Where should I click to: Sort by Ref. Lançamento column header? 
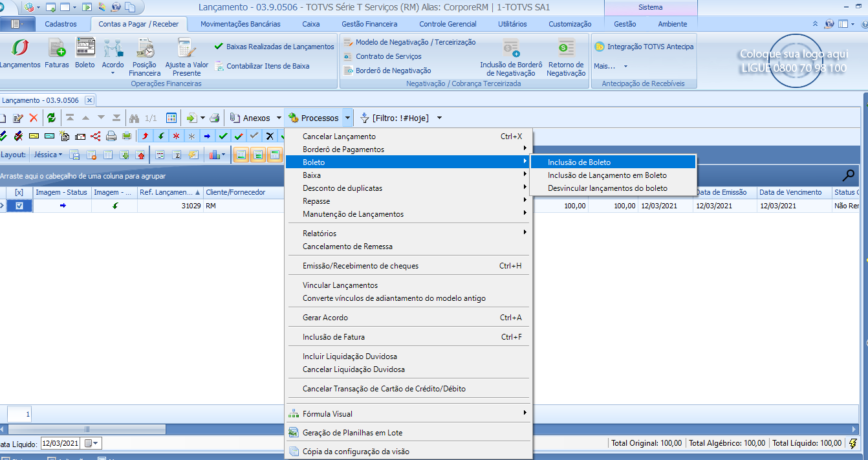coord(170,192)
